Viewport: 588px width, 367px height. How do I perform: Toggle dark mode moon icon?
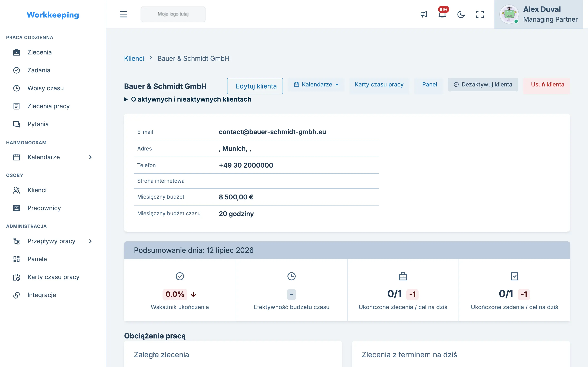tap(461, 14)
